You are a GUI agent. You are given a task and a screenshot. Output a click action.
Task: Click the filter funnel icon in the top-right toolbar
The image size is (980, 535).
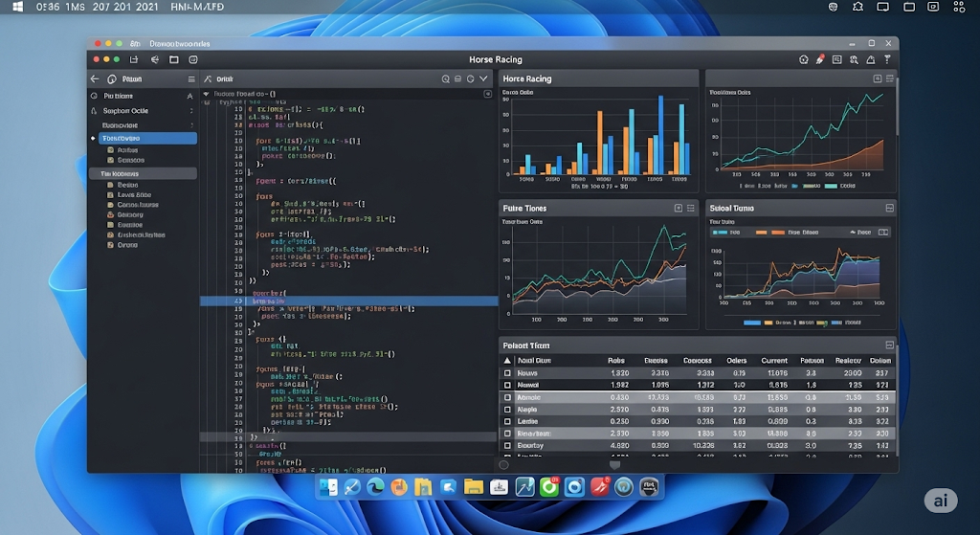tap(889, 59)
